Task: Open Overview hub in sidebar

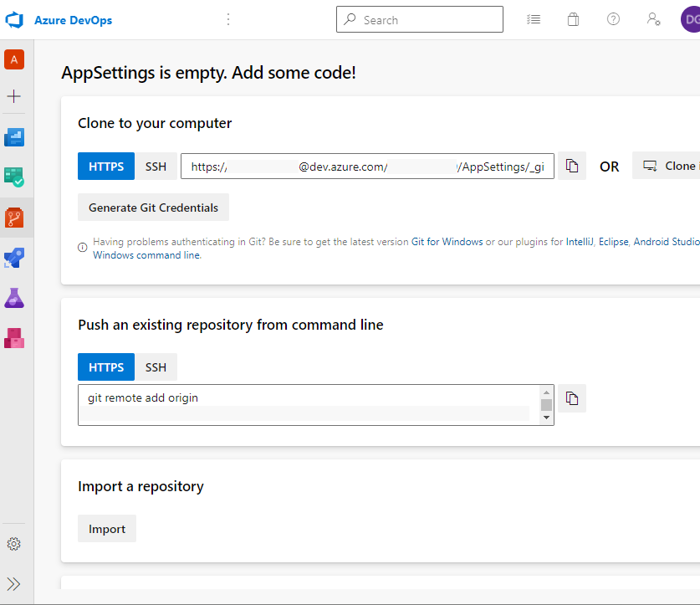Action: [14, 137]
